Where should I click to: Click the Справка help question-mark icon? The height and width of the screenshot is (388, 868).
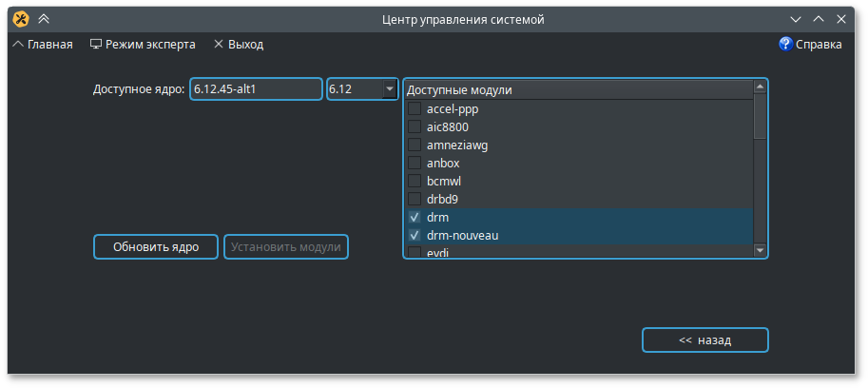click(x=785, y=44)
